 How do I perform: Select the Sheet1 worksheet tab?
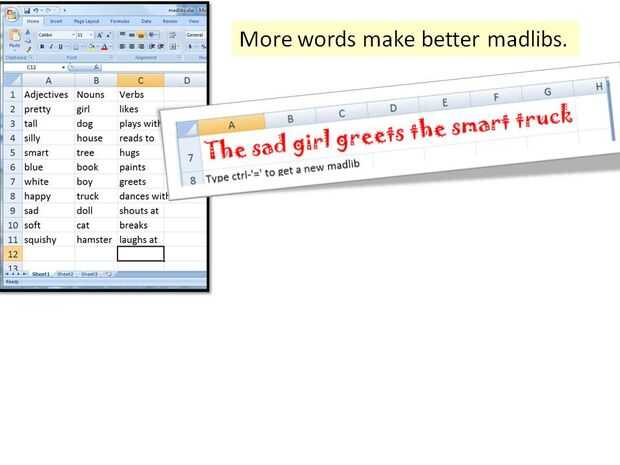point(41,274)
